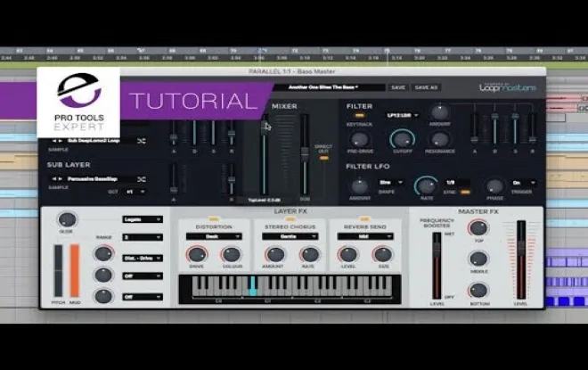Toggle the Reverb Send on/off LED
This screenshot has height=370, width=588.
(365, 219)
